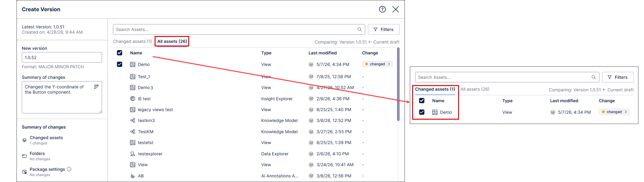Click 'Latest Version: 1.0.51' text
The height and width of the screenshot is (182, 644).
click(43, 27)
